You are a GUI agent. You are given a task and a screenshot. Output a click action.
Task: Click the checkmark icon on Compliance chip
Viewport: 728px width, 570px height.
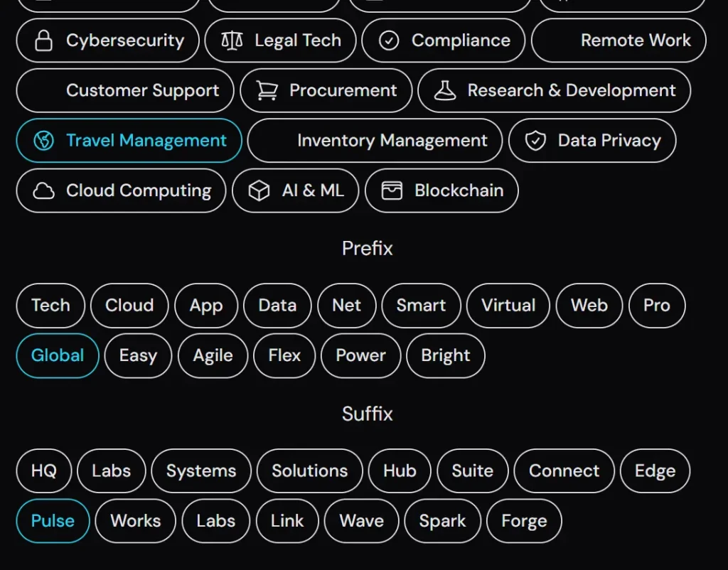click(x=388, y=41)
